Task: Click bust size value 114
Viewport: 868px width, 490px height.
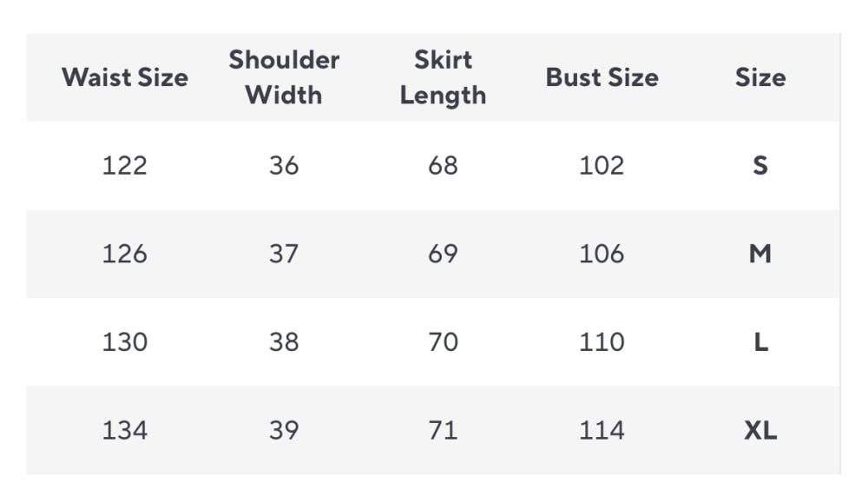Action: click(602, 430)
